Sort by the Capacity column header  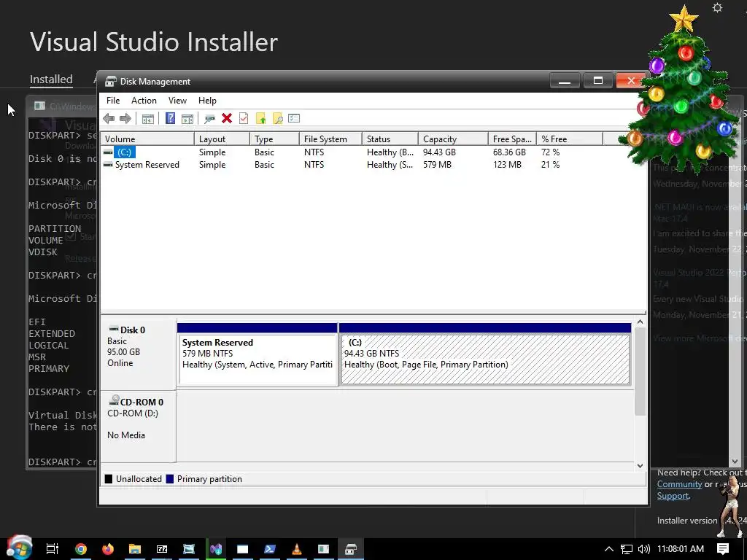(452, 139)
